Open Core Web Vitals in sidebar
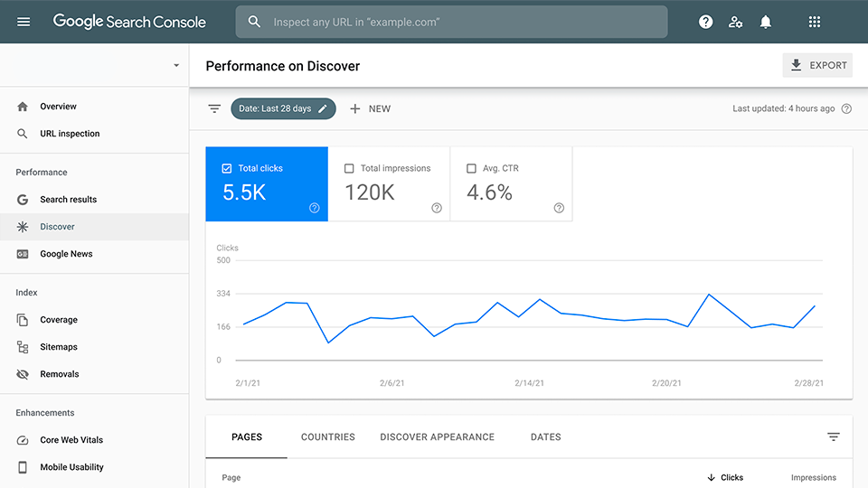868x488 pixels. [x=71, y=440]
